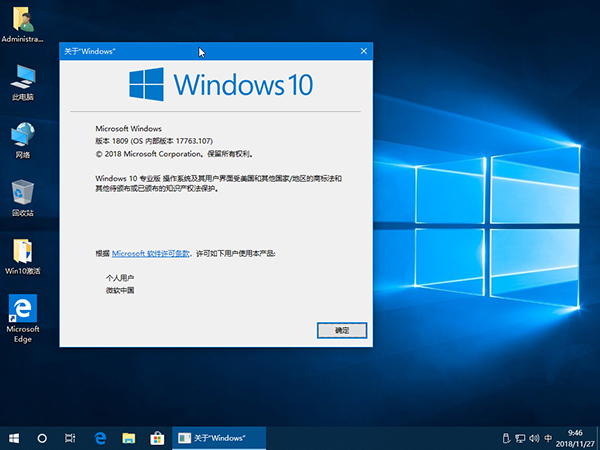Click the Windows 10 专业版 description paragraph
Viewport: 600px width, 450px height.
tap(218, 183)
